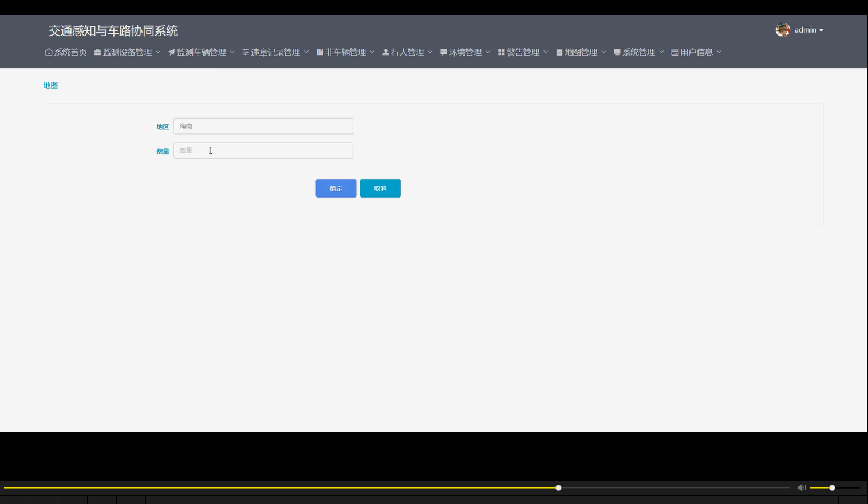Open the 用户信息 dropdown menu
868x504 pixels.
coord(696,52)
